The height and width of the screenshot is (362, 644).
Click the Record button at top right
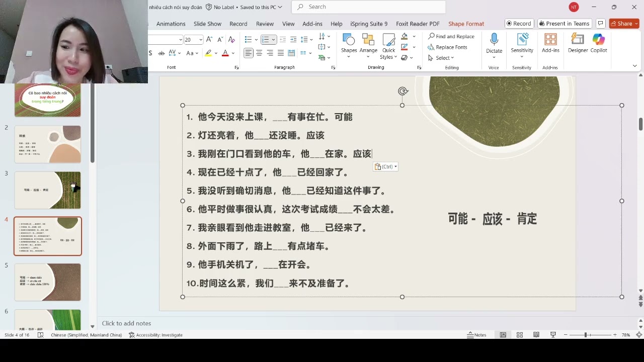click(519, 24)
